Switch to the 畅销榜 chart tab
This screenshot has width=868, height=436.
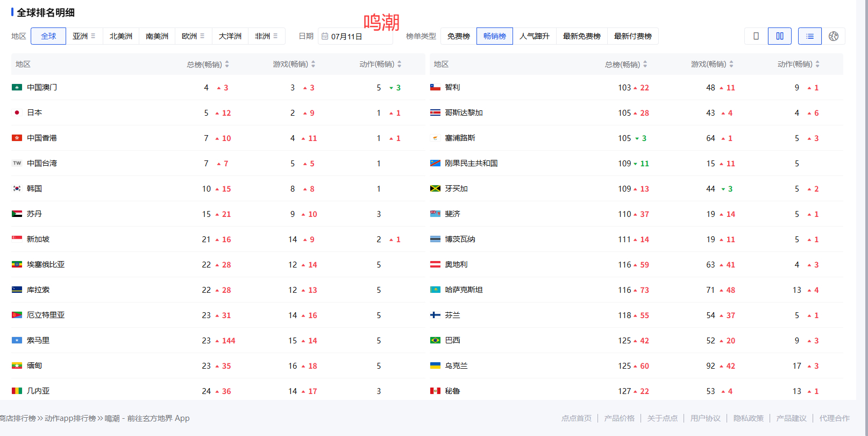(x=495, y=36)
